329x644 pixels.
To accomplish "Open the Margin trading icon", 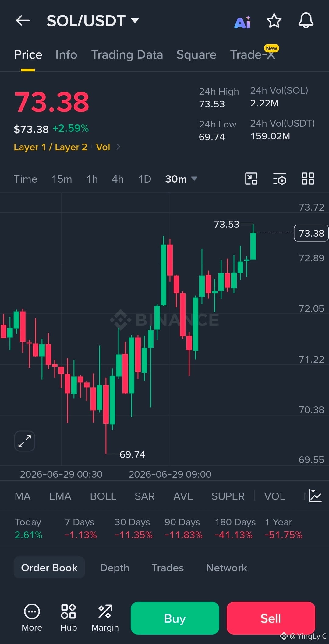I will pyautogui.click(x=105, y=618).
